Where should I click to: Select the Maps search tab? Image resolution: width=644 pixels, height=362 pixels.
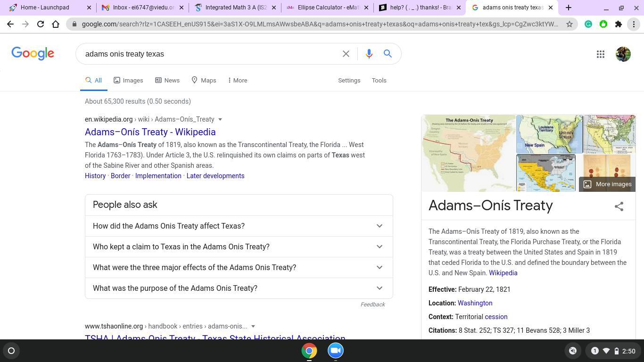204,80
